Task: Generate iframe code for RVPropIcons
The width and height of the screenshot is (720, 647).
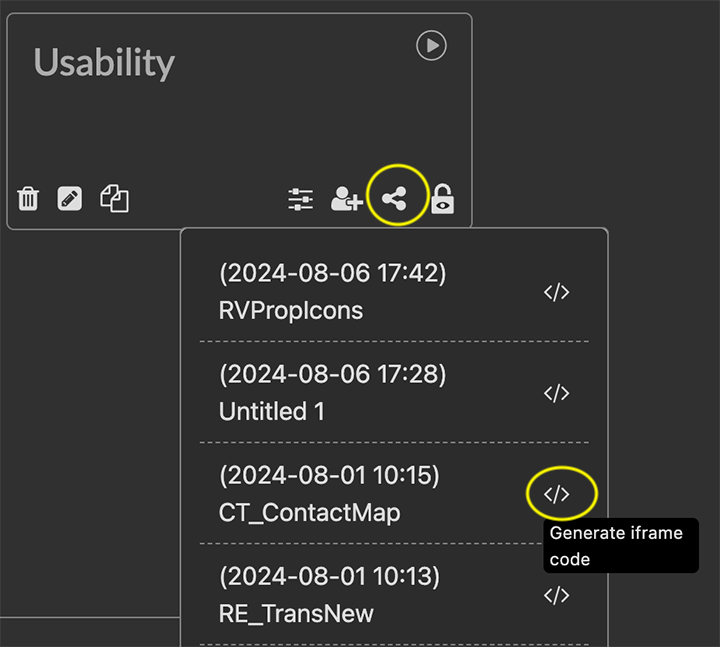Action: [x=556, y=292]
